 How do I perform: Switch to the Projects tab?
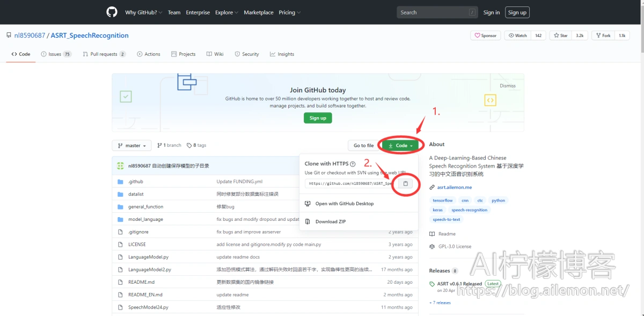(183, 54)
